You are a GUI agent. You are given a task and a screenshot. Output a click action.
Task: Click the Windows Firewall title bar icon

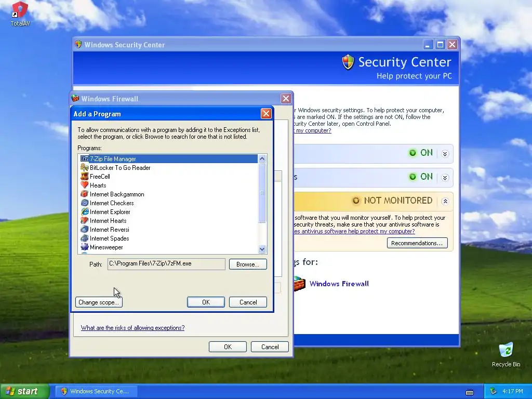(75, 98)
